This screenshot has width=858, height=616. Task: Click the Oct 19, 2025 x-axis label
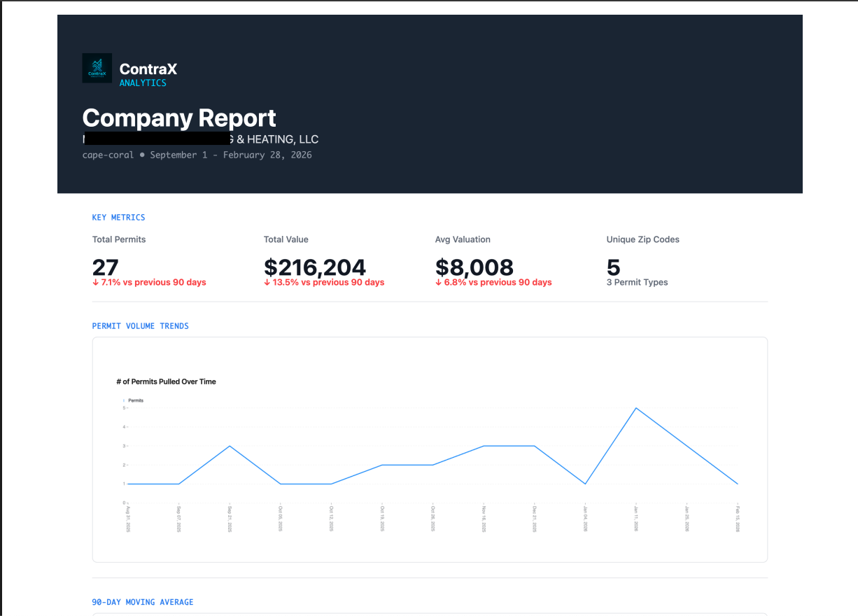382,519
